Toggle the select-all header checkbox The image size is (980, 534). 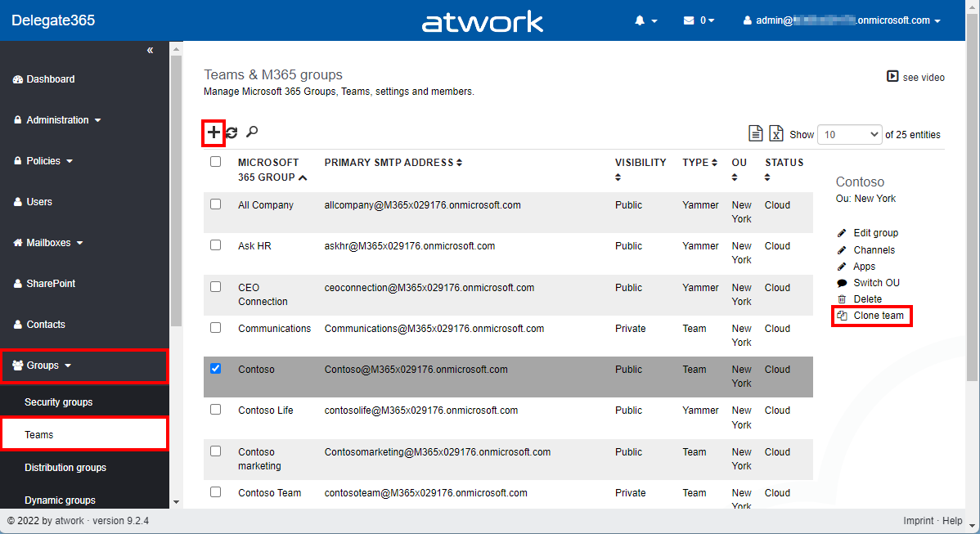[x=216, y=162]
